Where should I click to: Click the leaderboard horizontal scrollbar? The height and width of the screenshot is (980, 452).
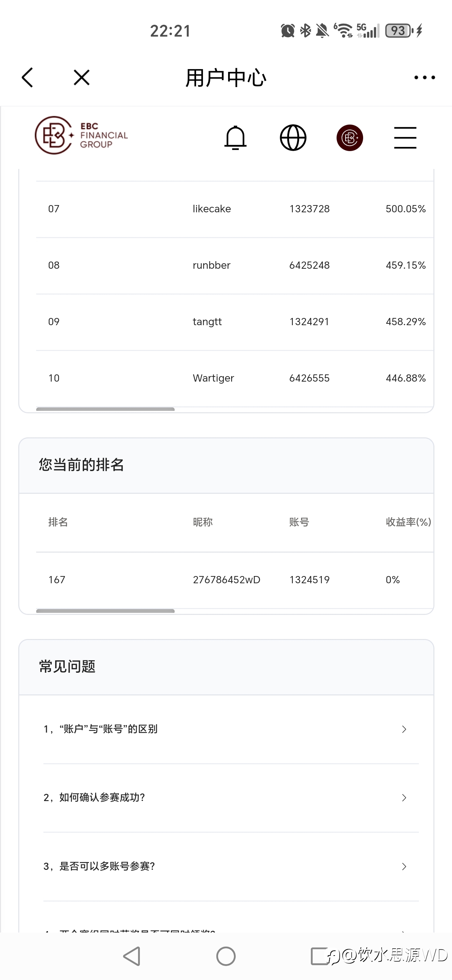105,409
